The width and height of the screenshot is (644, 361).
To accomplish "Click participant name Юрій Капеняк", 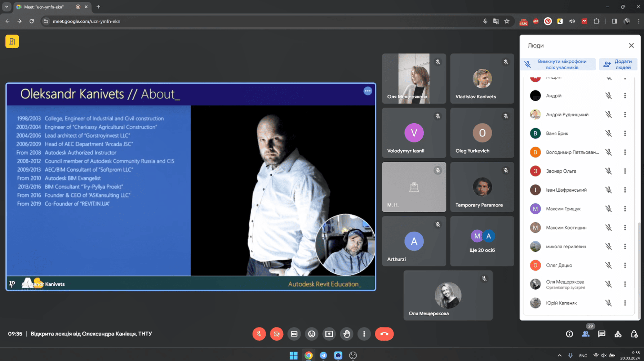I will (561, 303).
